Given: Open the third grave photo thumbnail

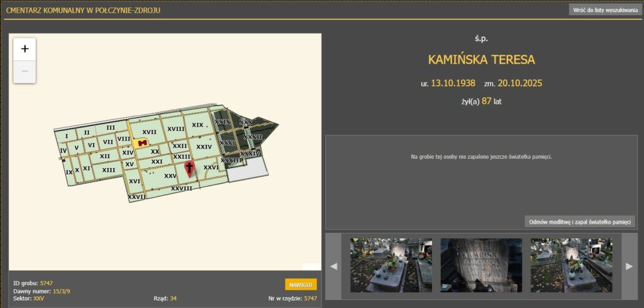Looking at the screenshot, I should [571, 265].
